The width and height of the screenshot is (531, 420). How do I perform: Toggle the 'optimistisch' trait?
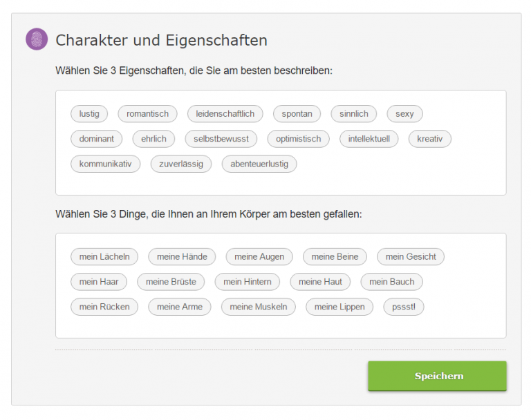coord(299,139)
